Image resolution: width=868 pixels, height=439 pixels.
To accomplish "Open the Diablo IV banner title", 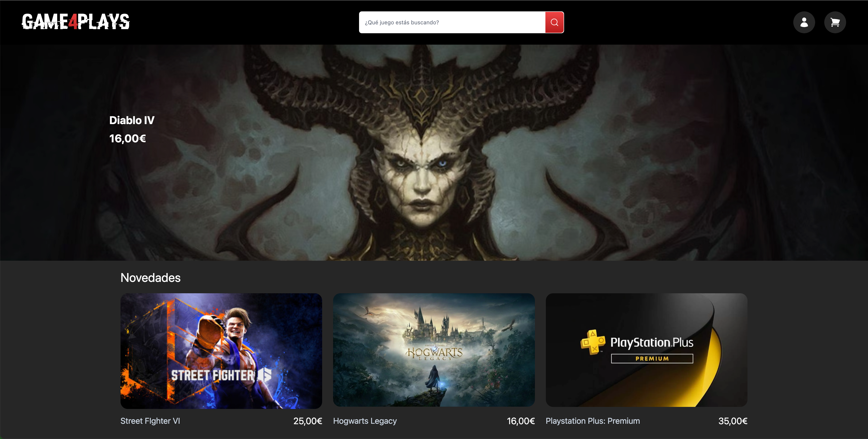I will [x=132, y=120].
